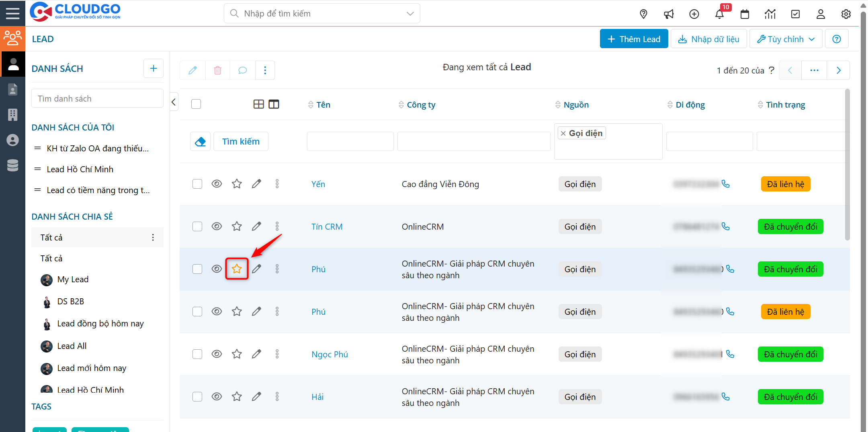Select all leads with the header checkbox

click(x=196, y=104)
